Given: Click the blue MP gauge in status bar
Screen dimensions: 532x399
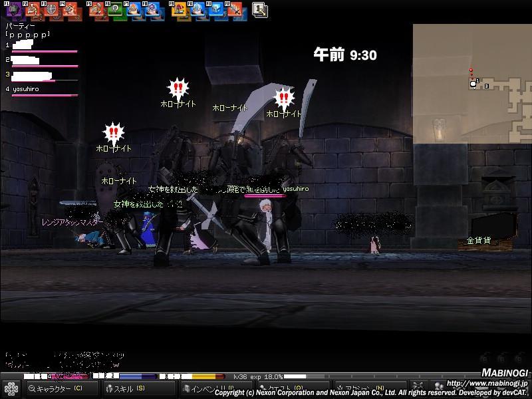Looking at the screenshot, I should click(x=124, y=376).
